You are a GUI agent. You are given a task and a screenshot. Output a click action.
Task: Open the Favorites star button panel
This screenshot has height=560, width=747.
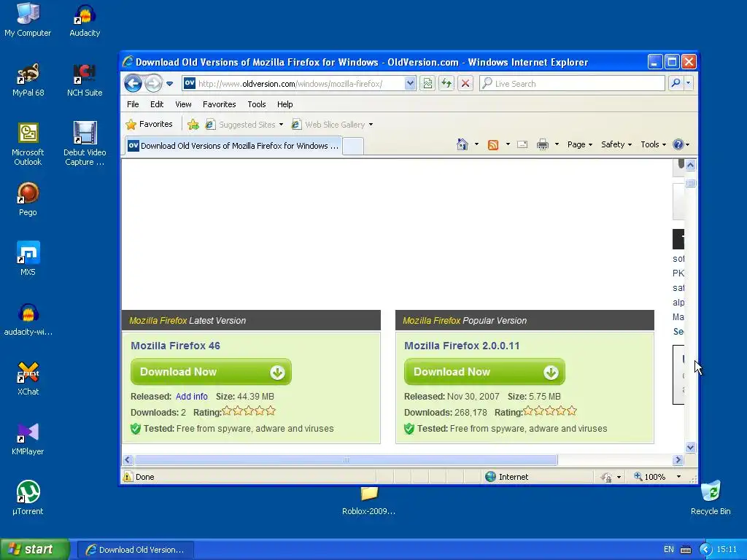click(149, 124)
